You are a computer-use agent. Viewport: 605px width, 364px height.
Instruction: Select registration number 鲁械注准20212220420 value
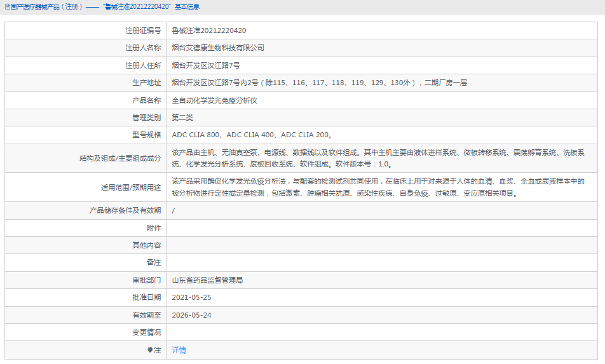click(208, 30)
